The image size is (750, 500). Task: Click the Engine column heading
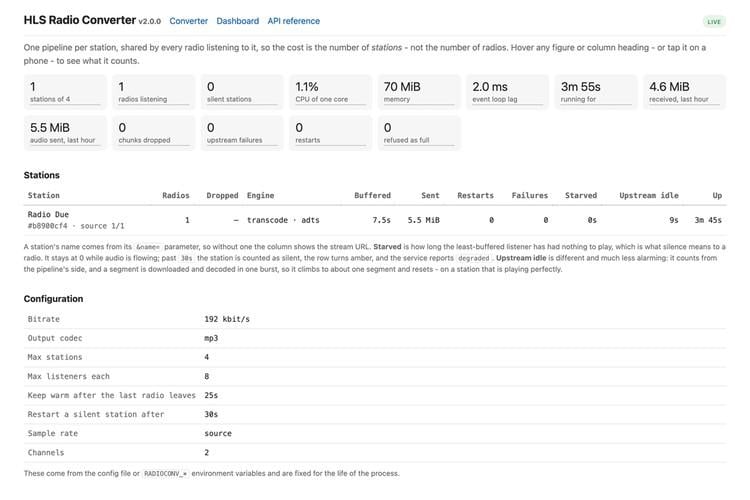[x=260, y=195]
